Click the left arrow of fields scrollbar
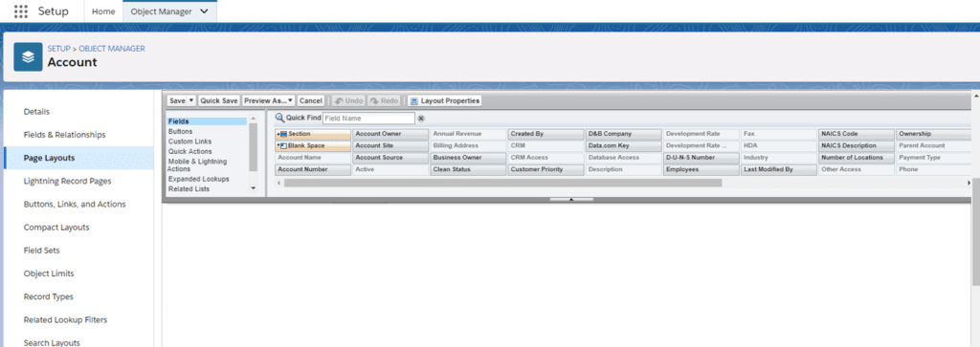The width and height of the screenshot is (980, 347). pyautogui.click(x=279, y=183)
